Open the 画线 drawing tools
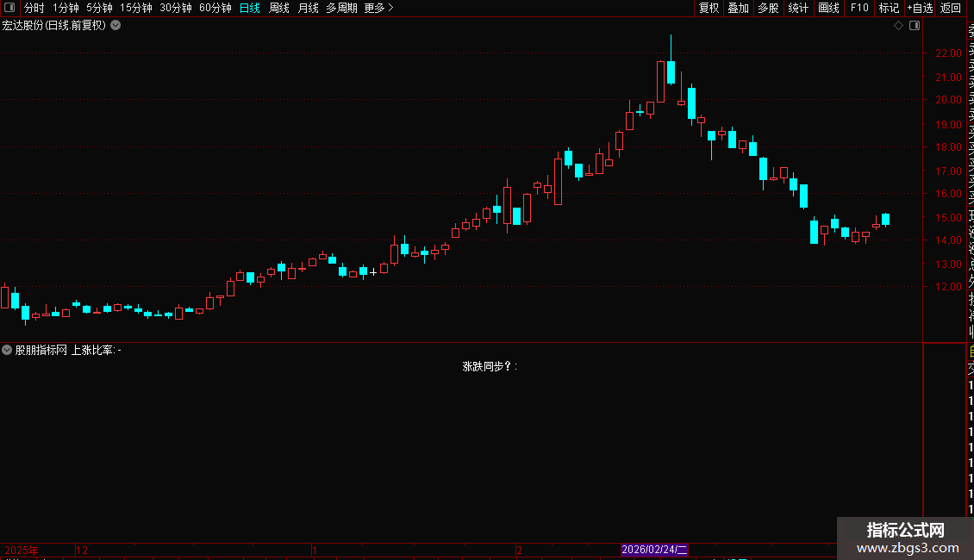974x560 pixels. 828,8
